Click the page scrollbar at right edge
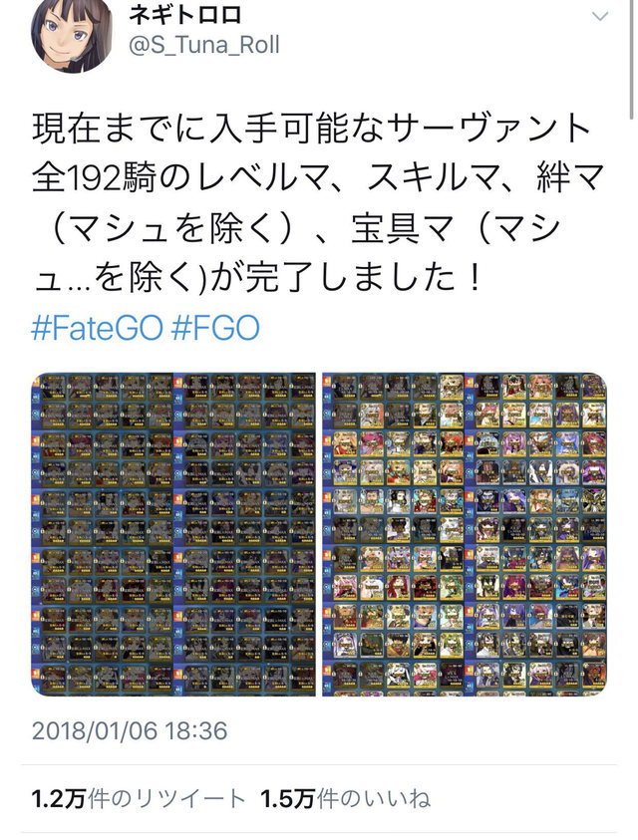 coord(632,59)
